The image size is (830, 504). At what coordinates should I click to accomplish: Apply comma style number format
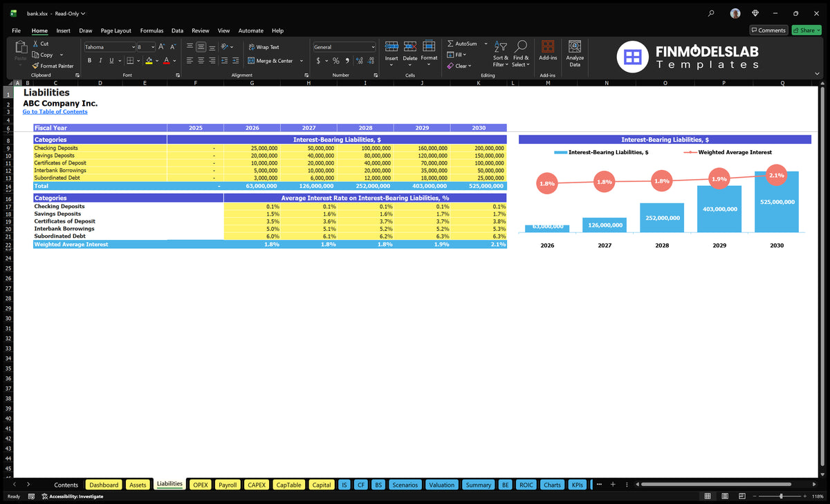pos(347,61)
